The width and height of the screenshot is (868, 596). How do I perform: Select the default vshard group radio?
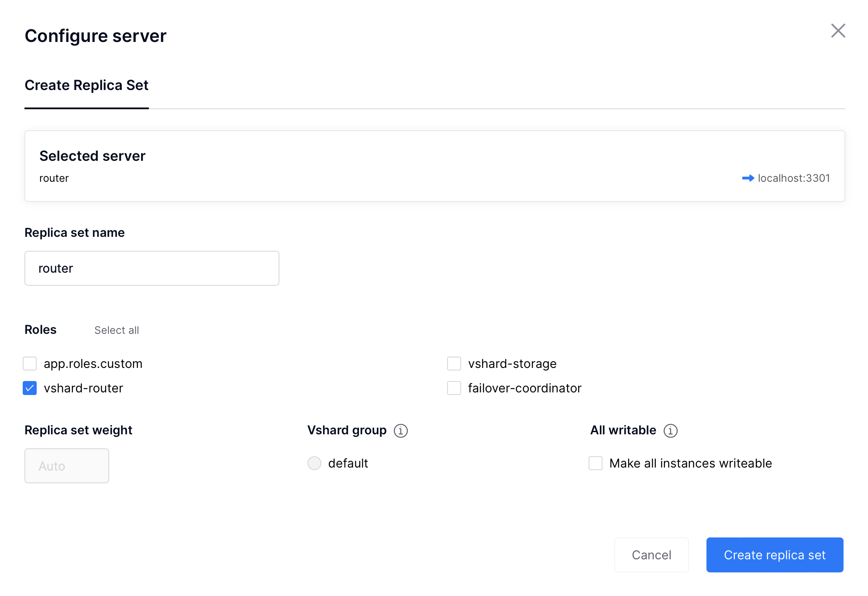tap(314, 463)
